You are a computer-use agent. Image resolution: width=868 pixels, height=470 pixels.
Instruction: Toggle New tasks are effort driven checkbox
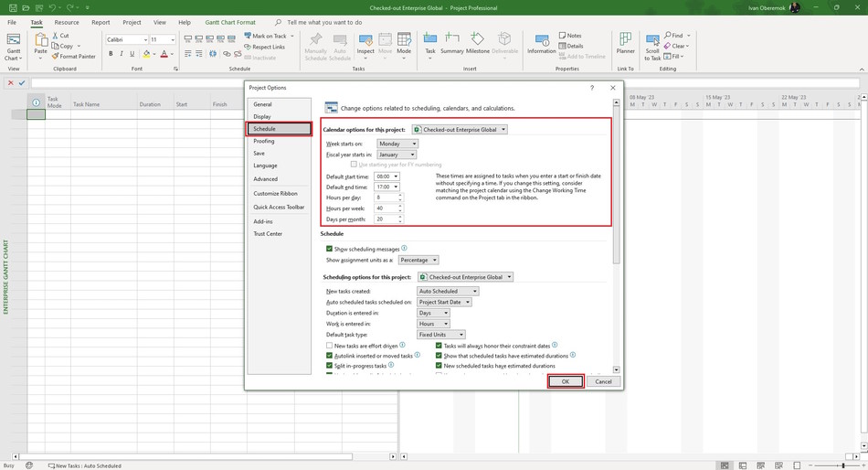click(x=329, y=346)
